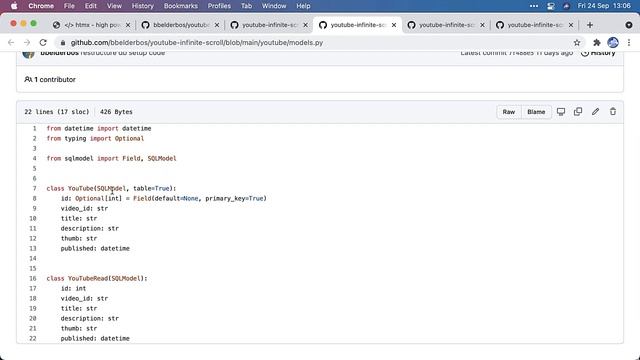Click the three-dots menu bar extra
This screenshot has height=360, width=640.
pyautogui.click(x=533, y=6)
